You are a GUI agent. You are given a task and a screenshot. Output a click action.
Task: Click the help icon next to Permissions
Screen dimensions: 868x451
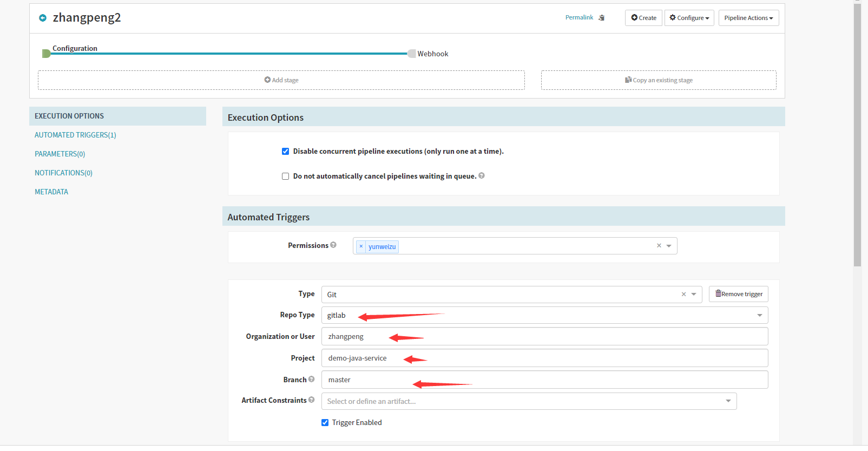point(333,245)
